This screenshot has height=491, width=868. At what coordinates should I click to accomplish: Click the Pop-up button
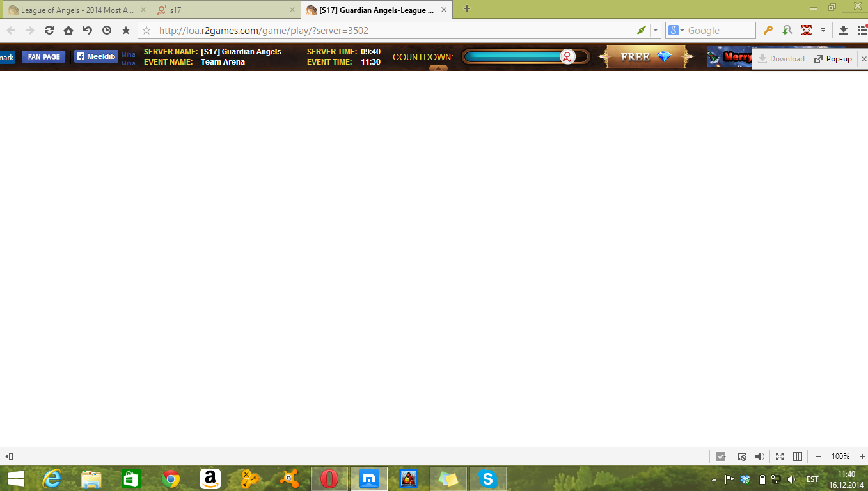(x=833, y=59)
